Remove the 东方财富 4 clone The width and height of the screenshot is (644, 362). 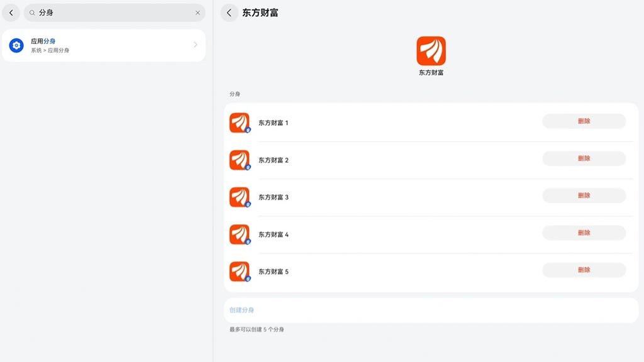pos(584,233)
